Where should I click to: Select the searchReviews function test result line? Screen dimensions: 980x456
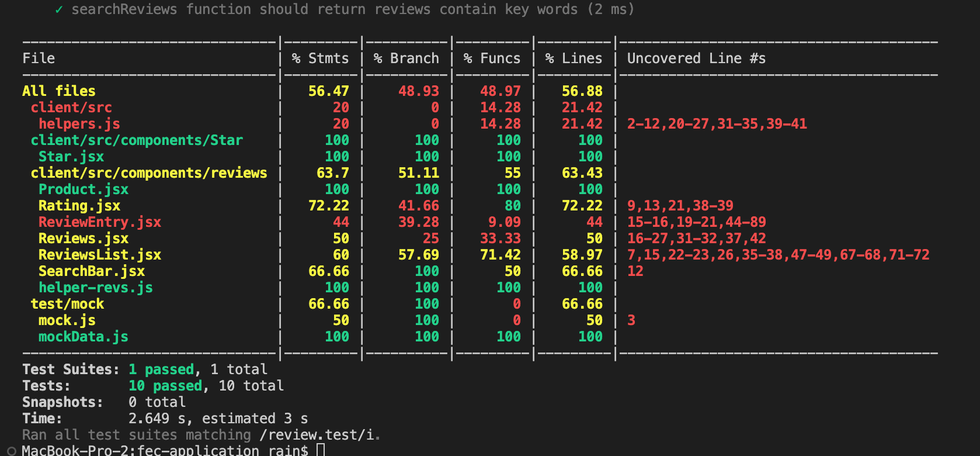(345, 9)
